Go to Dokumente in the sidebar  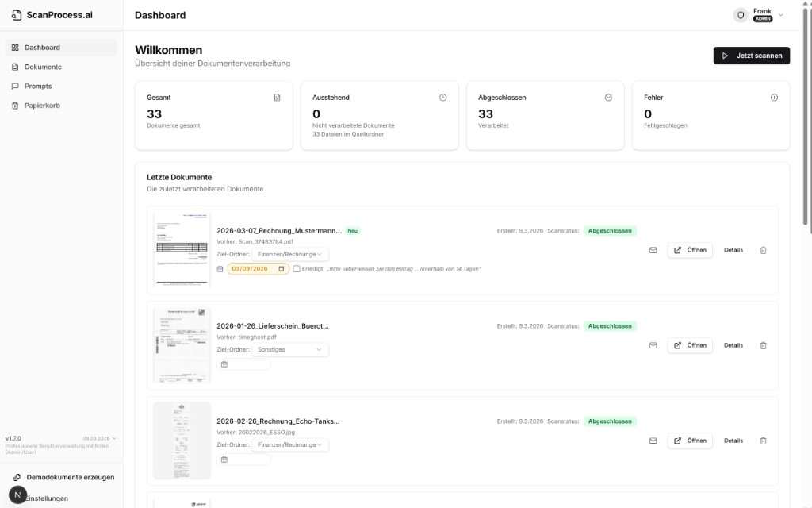coord(43,67)
